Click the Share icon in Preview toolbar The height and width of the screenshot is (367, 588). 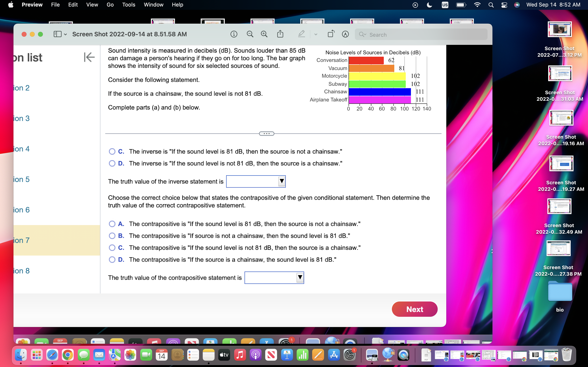tap(280, 34)
